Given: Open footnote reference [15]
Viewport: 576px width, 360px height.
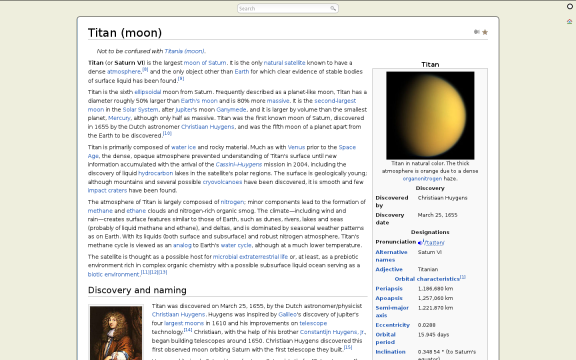Looking at the screenshot, I should [x=348, y=347].
